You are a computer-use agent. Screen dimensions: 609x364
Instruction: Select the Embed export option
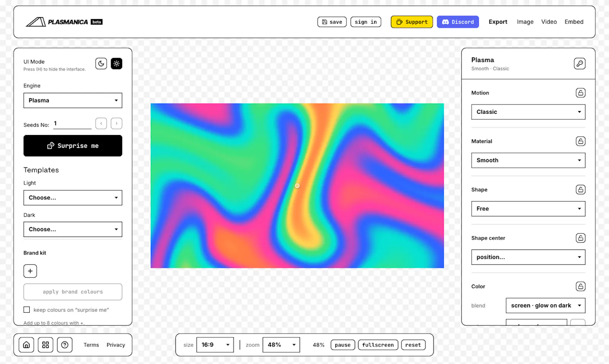574,22
